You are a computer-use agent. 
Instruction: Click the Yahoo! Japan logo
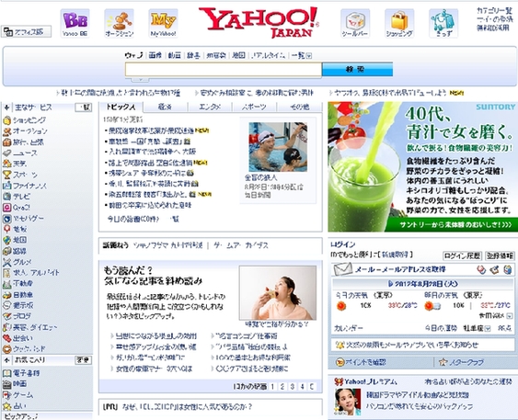[x=259, y=22]
